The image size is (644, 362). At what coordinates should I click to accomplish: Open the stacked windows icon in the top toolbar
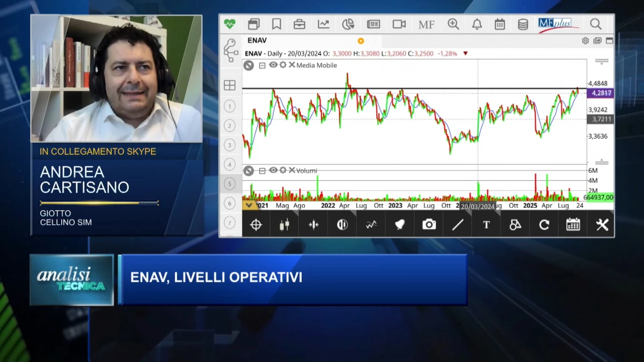(254, 24)
